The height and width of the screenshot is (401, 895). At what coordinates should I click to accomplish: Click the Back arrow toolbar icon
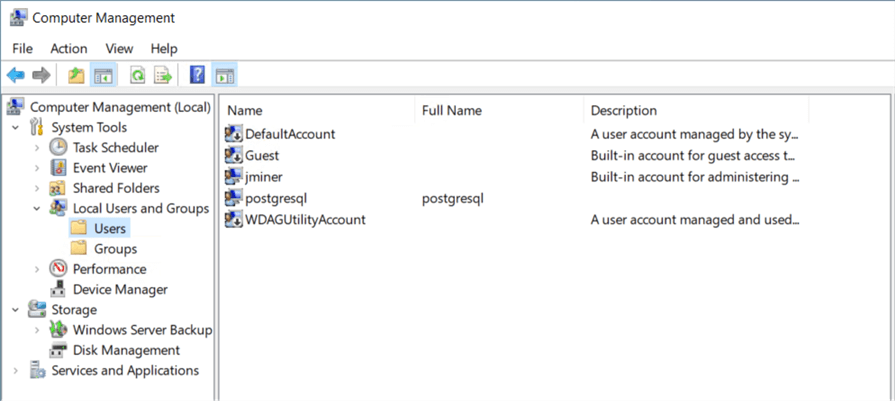coord(15,75)
